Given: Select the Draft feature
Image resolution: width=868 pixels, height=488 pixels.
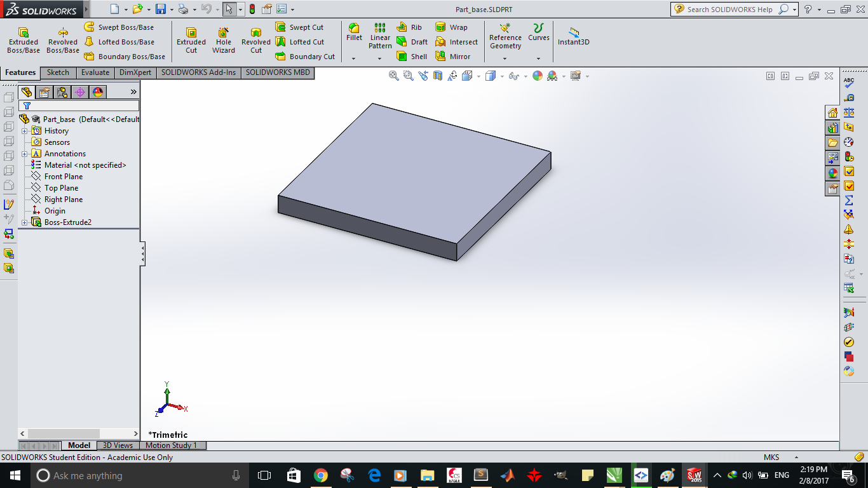Looking at the screenshot, I should (412, 42).
